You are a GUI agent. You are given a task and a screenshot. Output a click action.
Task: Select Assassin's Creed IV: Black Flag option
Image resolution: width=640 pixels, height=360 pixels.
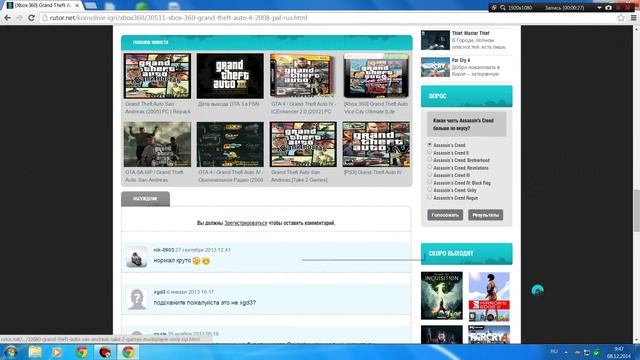[429, 182]
